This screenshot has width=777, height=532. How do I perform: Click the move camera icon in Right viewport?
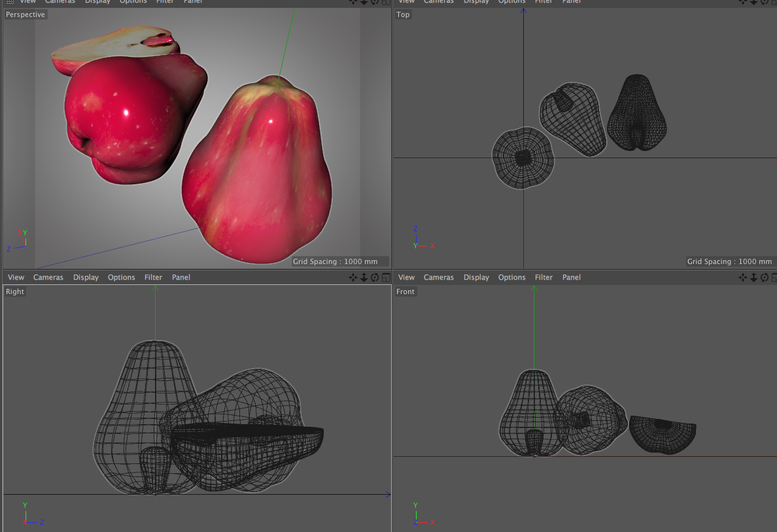(353, 278)
